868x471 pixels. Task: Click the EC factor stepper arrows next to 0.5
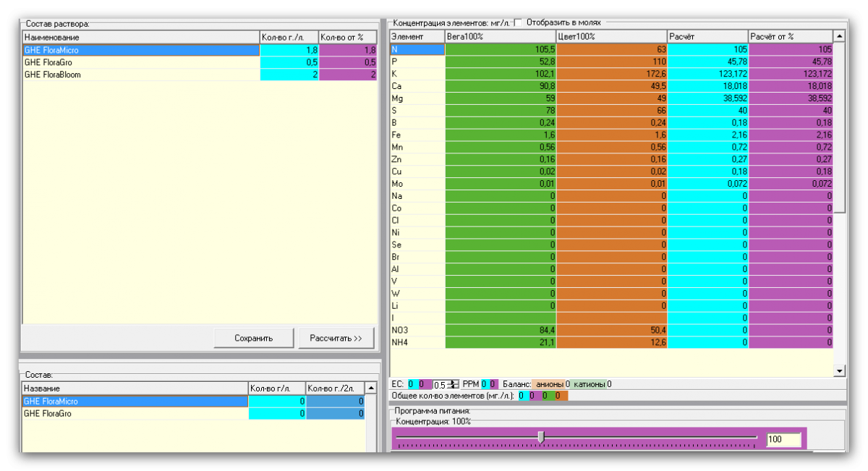click(453, 384)
